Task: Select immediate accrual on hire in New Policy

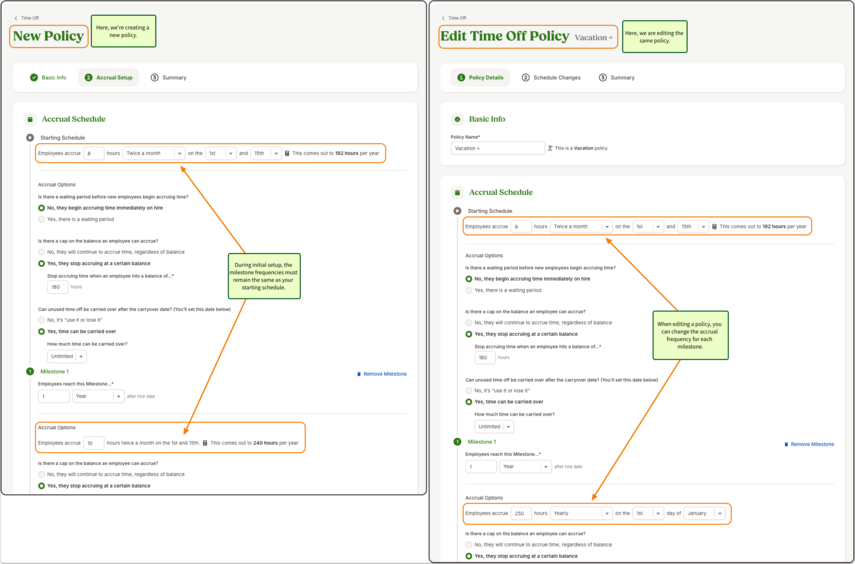Action: (41, 208)
